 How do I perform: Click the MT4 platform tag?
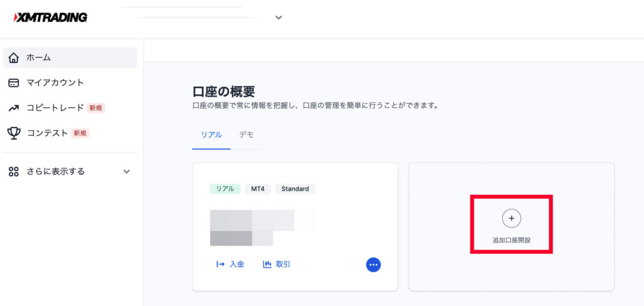(258, 189)
